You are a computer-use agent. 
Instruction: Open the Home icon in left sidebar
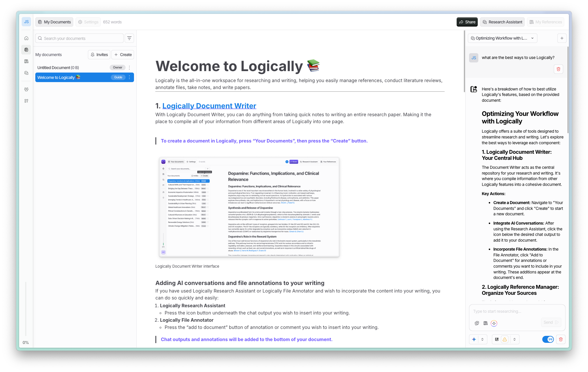26,38
